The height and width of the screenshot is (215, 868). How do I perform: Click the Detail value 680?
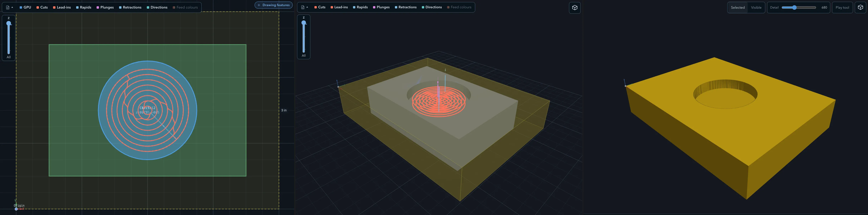click(824, 7)
